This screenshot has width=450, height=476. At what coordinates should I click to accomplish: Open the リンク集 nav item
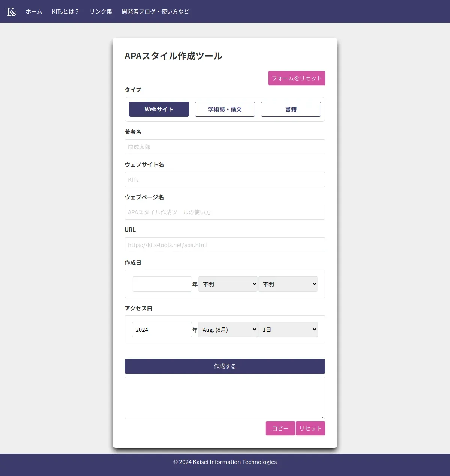tap(100, 12)
